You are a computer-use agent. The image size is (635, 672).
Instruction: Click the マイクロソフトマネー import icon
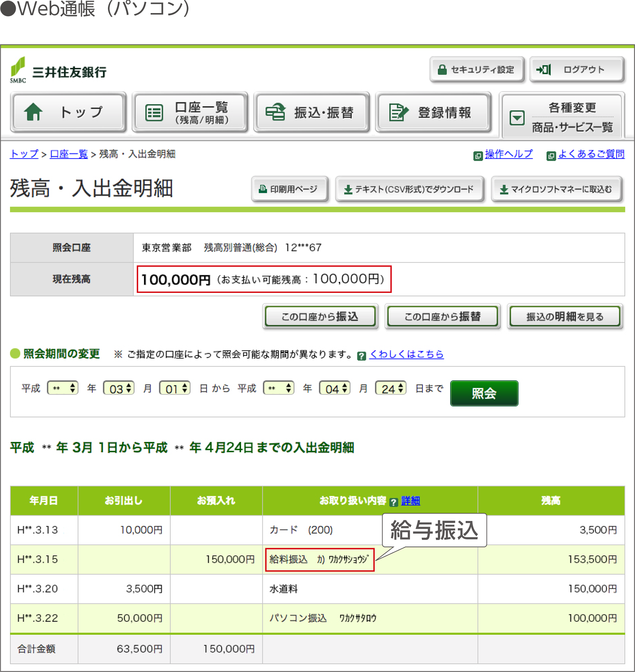pos(503,190)
